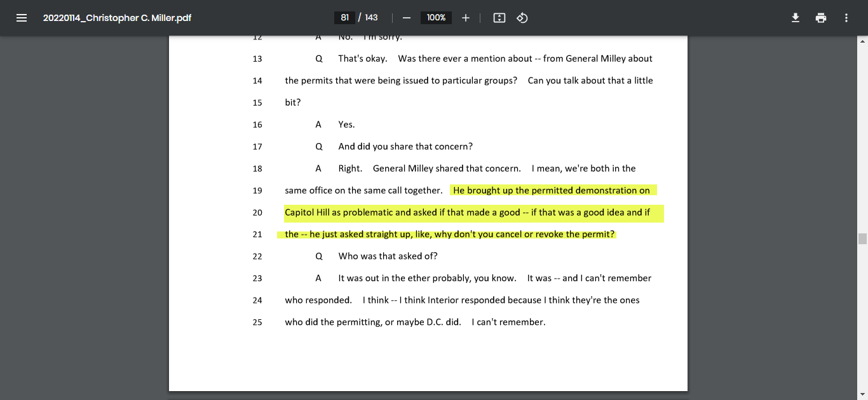Image resolution: width=868 pixels, height=400 pixels.
Task: Rotate the document counterclockwise
Action: (522, 18)
